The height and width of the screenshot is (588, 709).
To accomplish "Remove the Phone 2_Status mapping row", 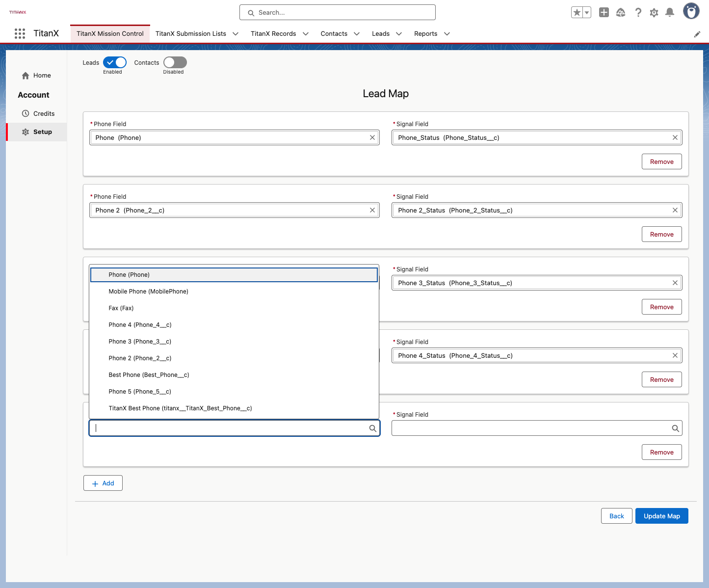I will [662, 234].
